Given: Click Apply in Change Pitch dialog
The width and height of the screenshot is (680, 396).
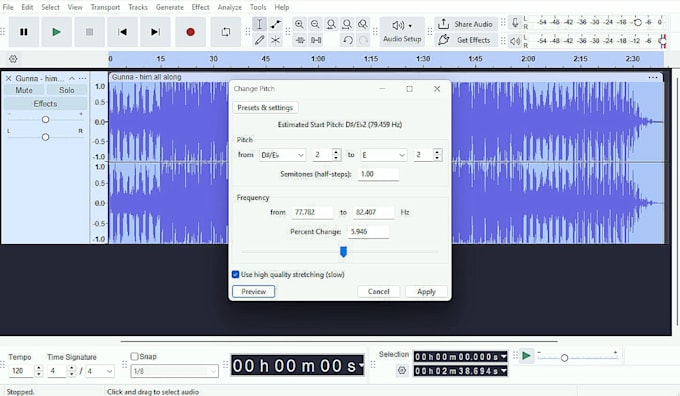Looking at the screenshot, I should pyautogui.click(x=426, y=291).
